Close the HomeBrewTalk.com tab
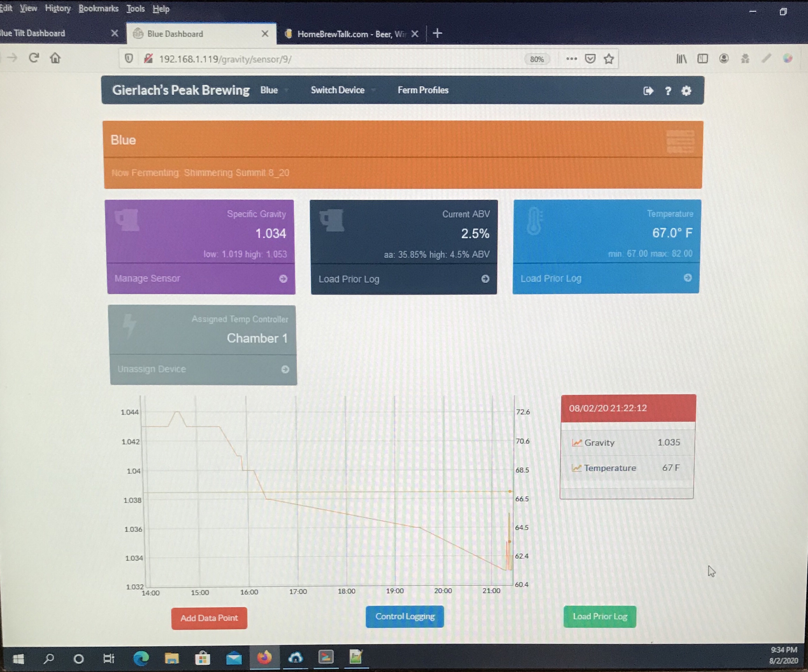 (x=414, y=34)
